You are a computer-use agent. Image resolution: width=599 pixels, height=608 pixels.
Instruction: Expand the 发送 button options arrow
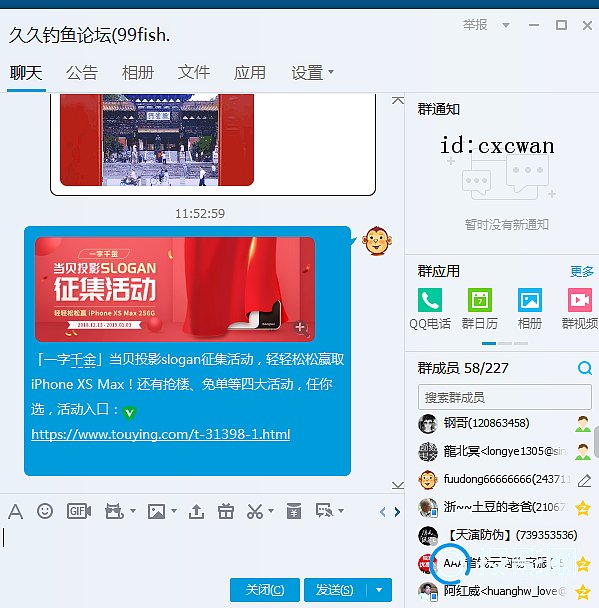[x=379, y=590]
